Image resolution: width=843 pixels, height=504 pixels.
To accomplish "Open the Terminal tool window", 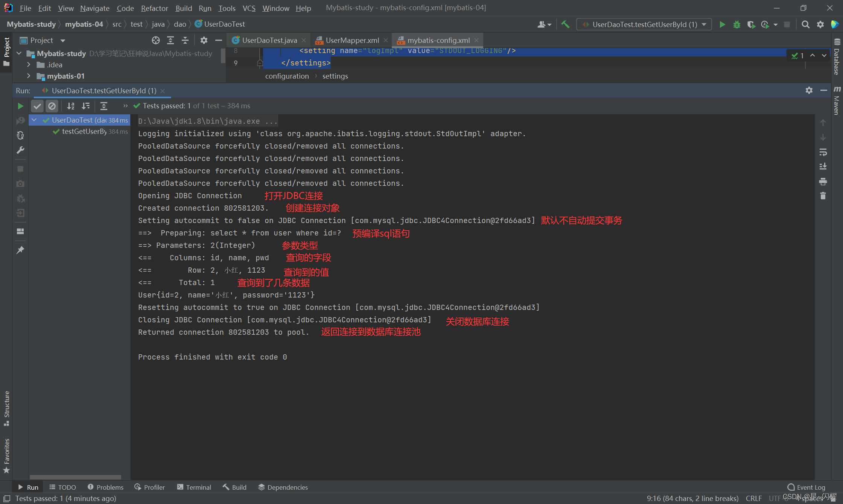I will point(194,487).
